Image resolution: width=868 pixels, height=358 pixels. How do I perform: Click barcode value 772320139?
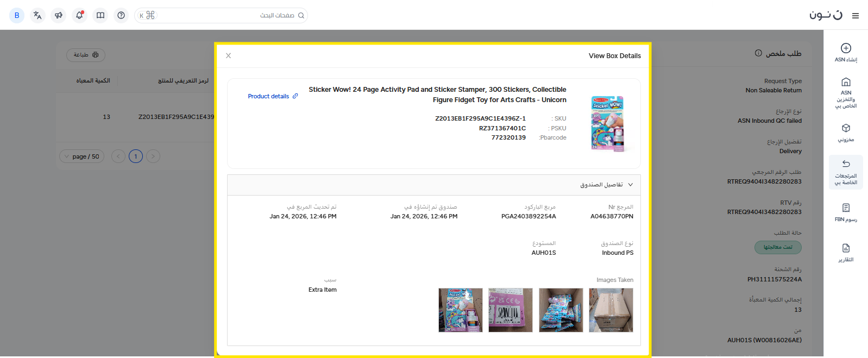point(508,138)
